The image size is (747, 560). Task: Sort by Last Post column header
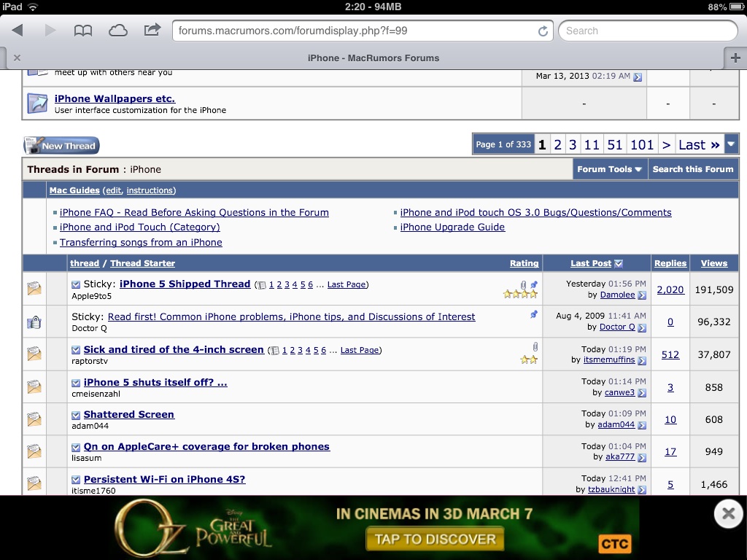[x=591, y=263]
